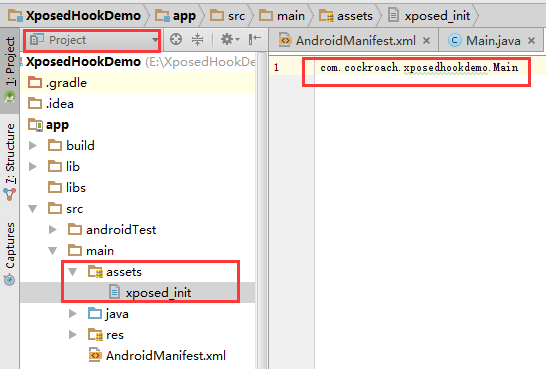The image size is (546, 369).
Task: Click the scroll-from-source target icon
Action: (x=176, y=39)
